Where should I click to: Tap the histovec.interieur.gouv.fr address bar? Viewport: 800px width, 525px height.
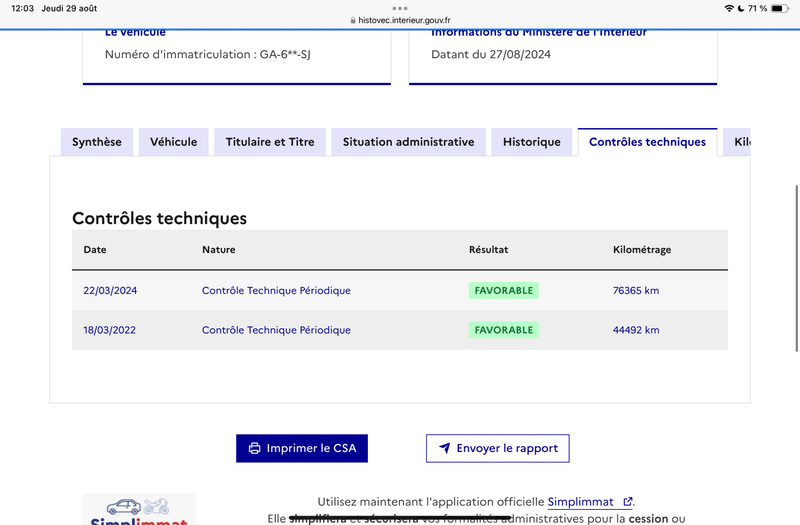tap(400, 20)
